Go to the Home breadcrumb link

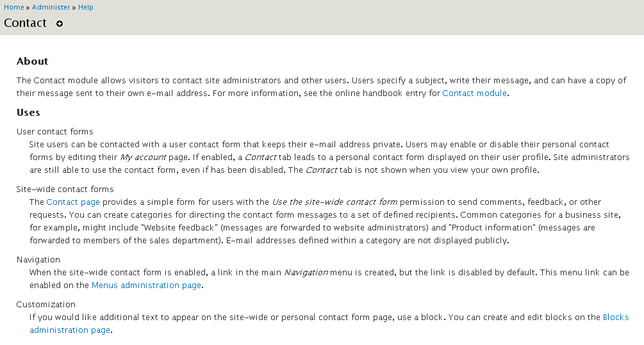pos(14,7)
